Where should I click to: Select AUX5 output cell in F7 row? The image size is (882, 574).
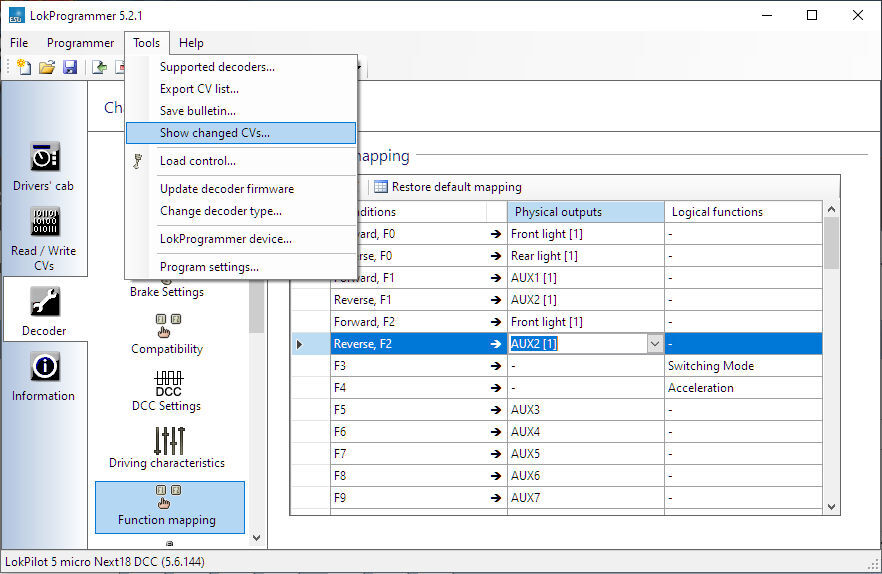point(586,454)
